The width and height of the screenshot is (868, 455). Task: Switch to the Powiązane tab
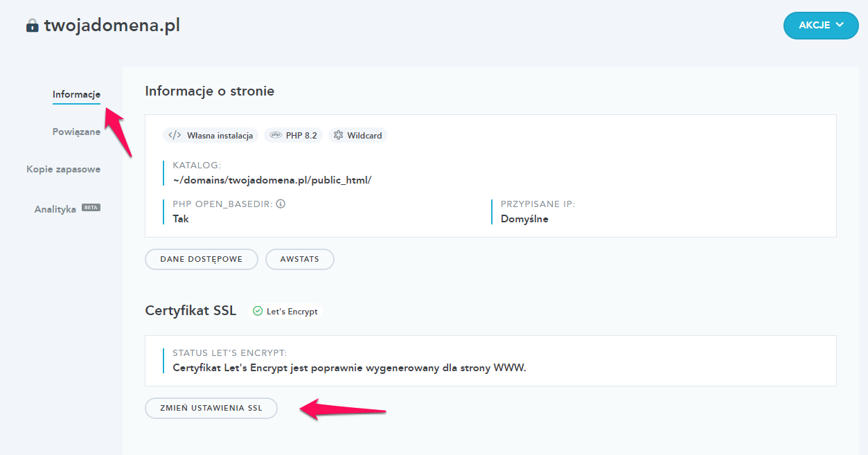tap(76, 132)
